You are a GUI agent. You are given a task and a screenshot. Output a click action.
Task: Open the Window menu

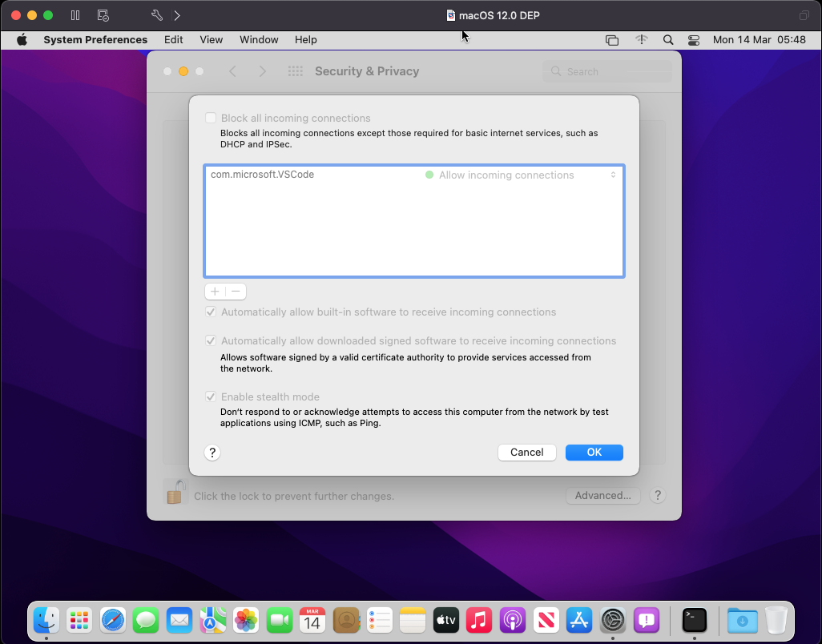(259, 39)
